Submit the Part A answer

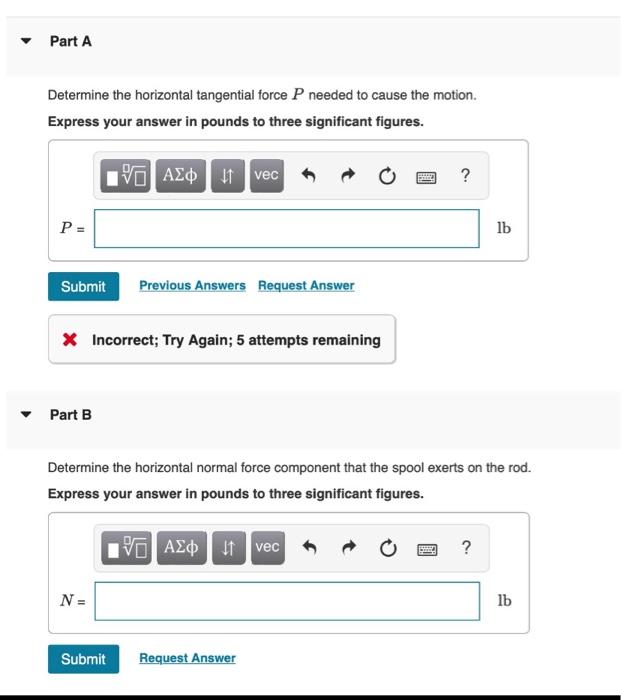click(x=83, y=286)
